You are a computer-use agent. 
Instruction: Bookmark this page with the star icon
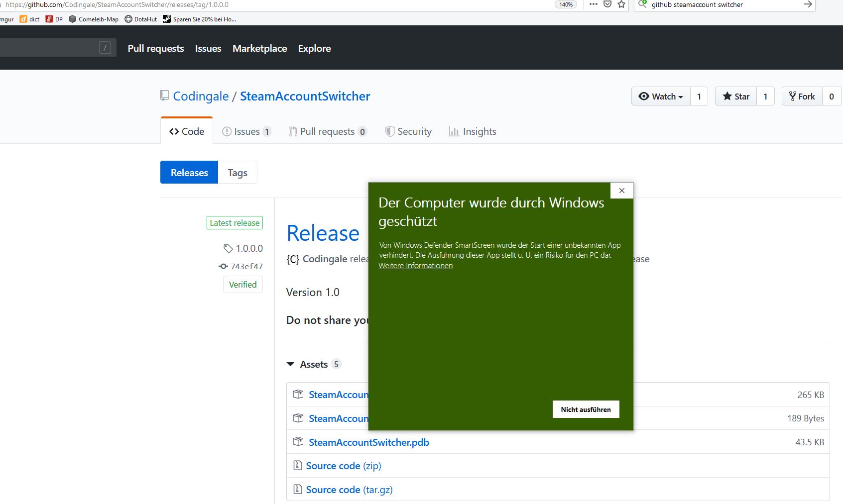[621, 4]
